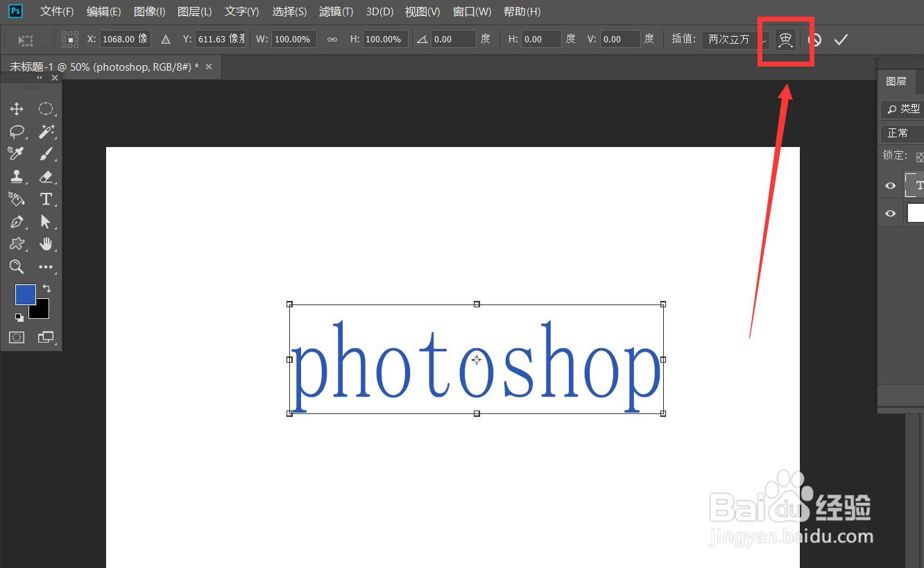Cancel the transform

point(814,40)
